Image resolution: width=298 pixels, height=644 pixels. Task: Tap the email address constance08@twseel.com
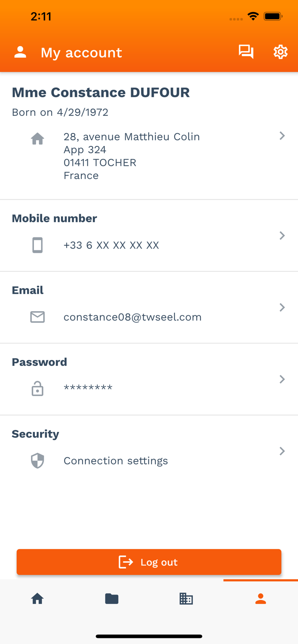point(132,317)
